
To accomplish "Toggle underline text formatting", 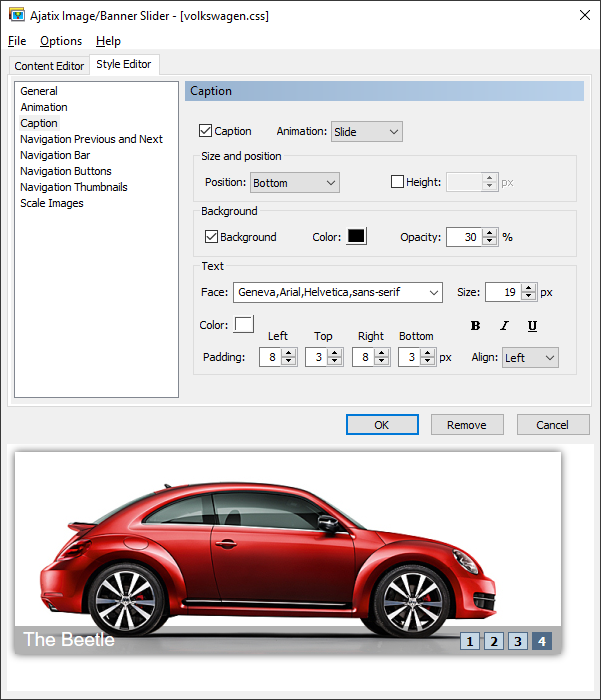I will 532,325.
